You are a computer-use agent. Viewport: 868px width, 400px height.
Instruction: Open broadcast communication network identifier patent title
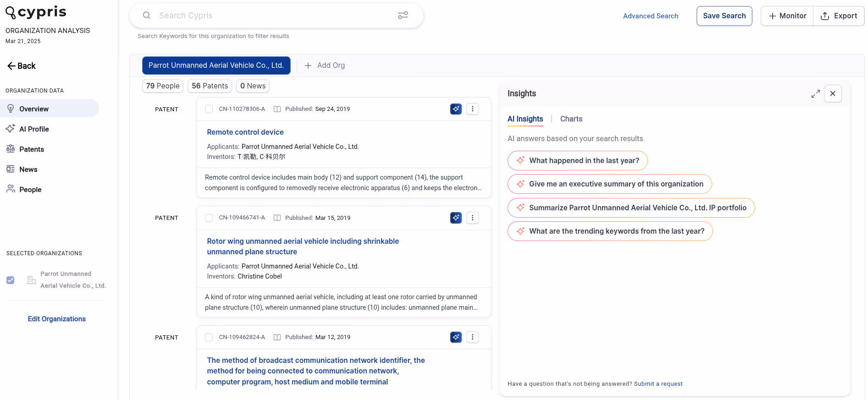[316, 371]
